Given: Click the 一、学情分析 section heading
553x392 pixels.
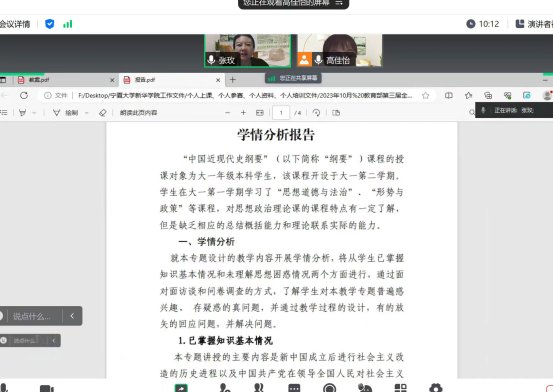Looking at the screenshot, I should click(x=207, y=242).
